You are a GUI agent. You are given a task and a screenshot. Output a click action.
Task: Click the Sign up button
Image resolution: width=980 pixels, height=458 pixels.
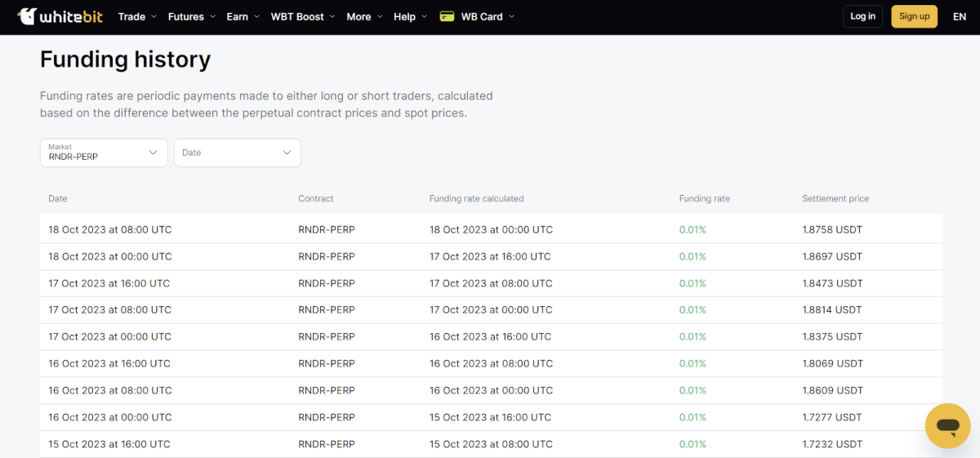click(x=914, y=16)
